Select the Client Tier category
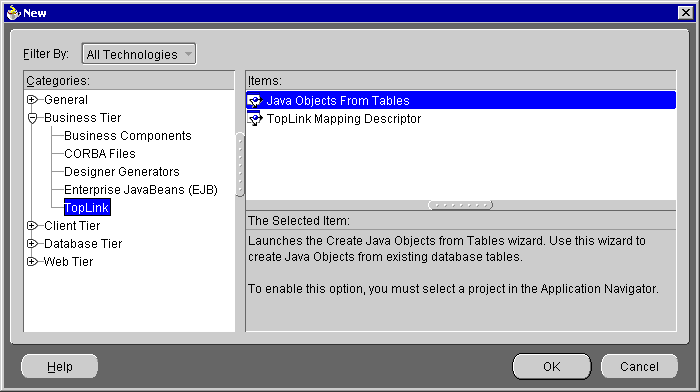Image resolution: width=700 pixels, height=392 pixels. (72, 225)
